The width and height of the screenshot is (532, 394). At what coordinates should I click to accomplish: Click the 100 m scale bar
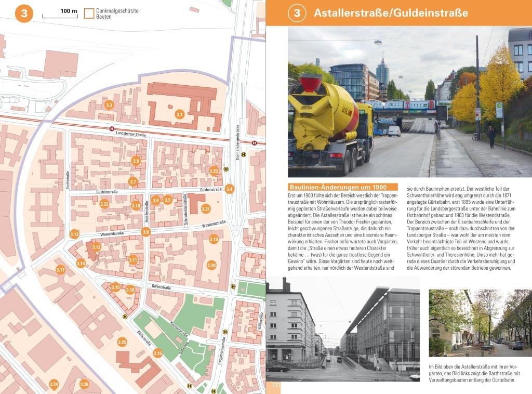tap(60, 15)
